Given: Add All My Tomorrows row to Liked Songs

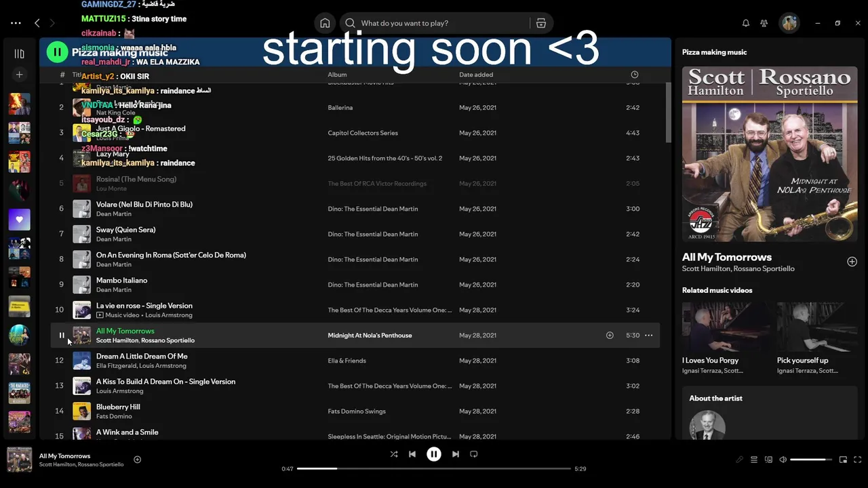Looking at the screenshot, I should (x=610, y=335).
